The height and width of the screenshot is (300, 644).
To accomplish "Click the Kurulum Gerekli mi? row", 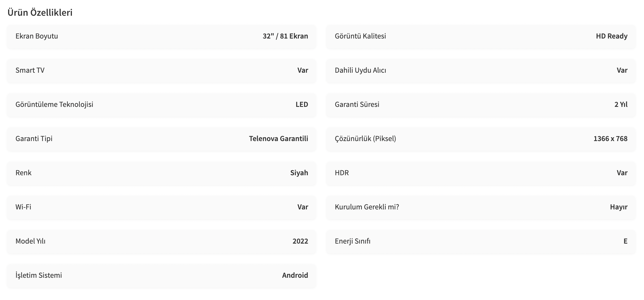I will [481, 207].
